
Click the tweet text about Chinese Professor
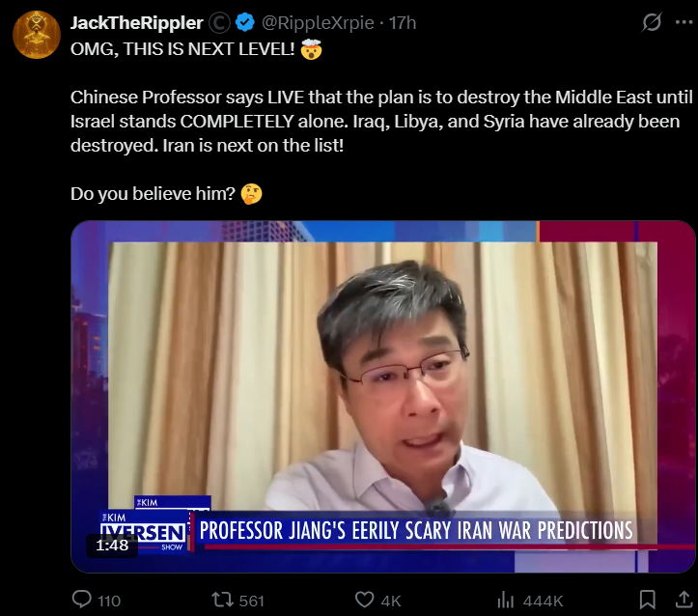pos(381,121)
